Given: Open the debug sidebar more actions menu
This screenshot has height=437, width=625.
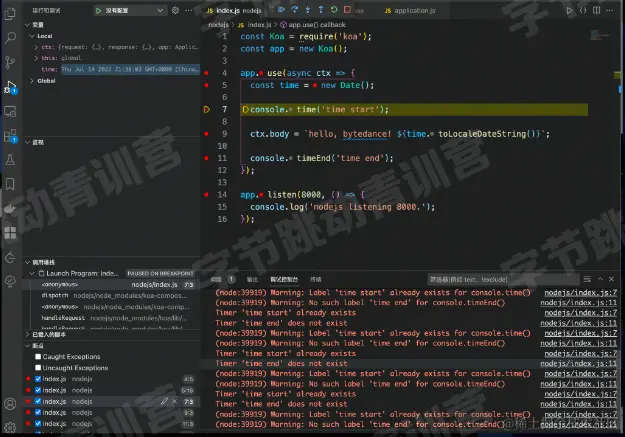Looking at the screenshot, I should 189,10.
